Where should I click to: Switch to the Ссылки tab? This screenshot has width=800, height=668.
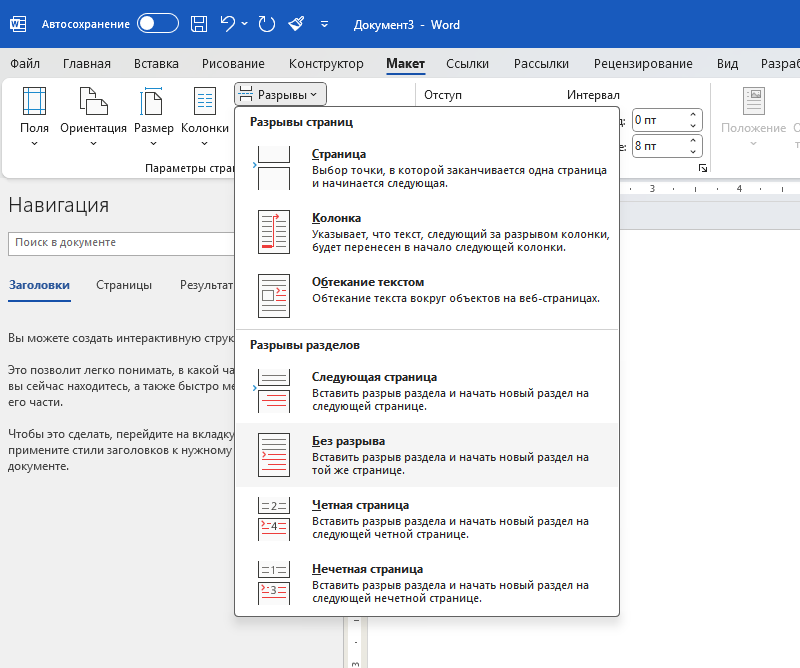coord(467,63)
